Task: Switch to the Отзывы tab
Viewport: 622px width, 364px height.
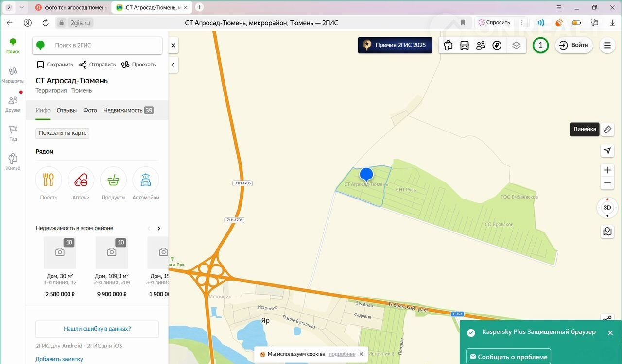Action: click(67, 110)
